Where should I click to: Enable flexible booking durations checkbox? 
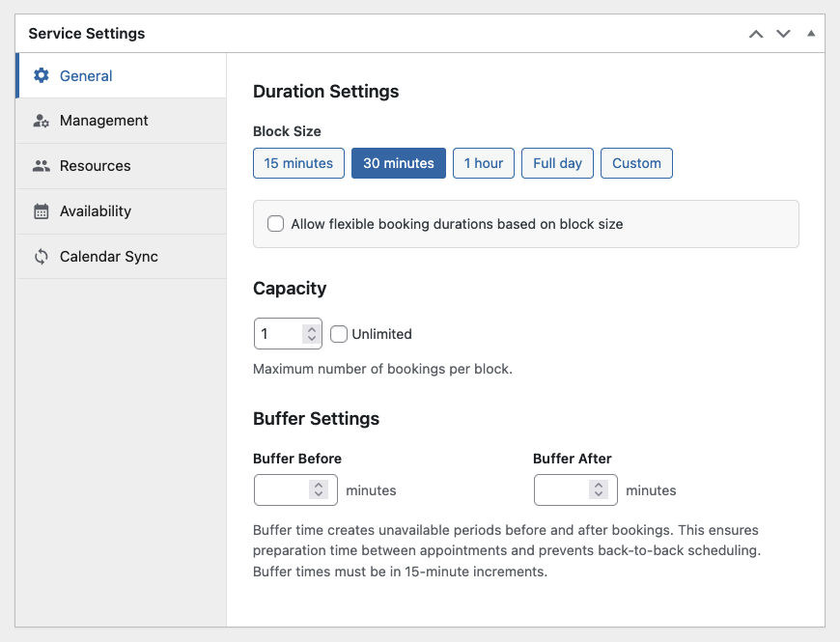[275, 224]
